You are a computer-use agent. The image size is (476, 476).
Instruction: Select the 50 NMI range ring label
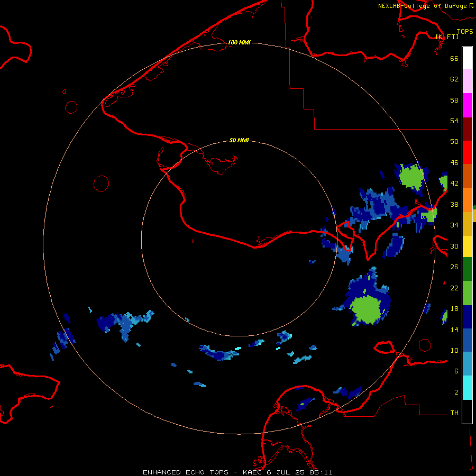click(x=239, y=140)
